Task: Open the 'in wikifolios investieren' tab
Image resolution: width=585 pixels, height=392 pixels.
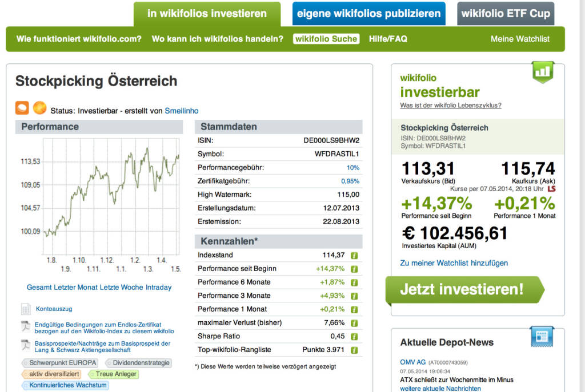Action: click(207, 14)
